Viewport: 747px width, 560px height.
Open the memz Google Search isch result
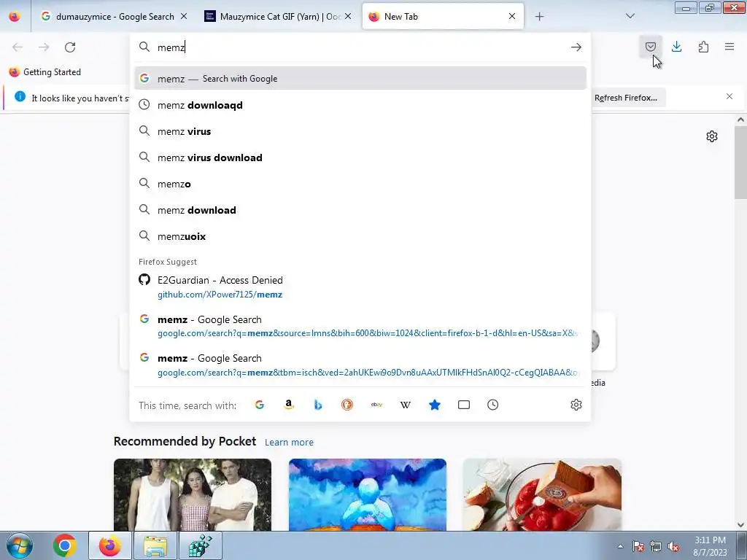point(360,365)
